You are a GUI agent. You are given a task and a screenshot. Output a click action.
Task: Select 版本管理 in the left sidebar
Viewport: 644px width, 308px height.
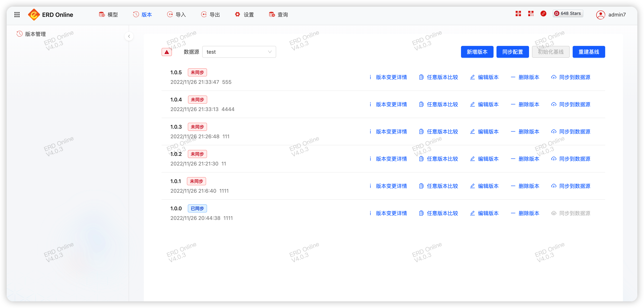[x=35, y=34]
